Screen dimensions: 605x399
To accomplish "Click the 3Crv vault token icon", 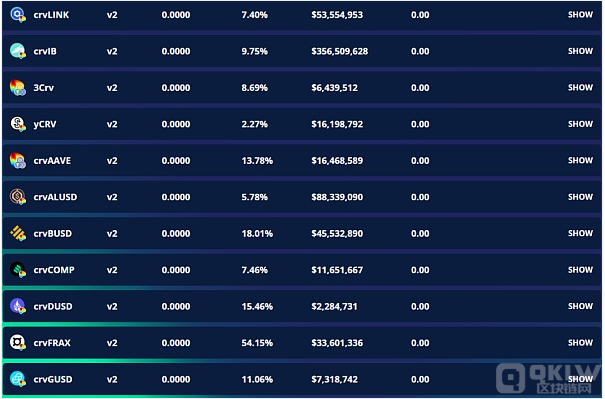I will (x=18, y=88).
